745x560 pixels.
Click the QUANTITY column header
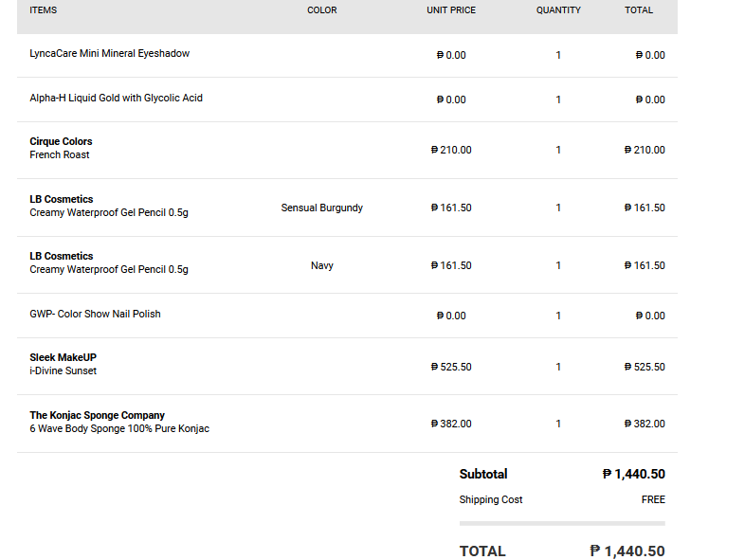(x=558, y=10)
